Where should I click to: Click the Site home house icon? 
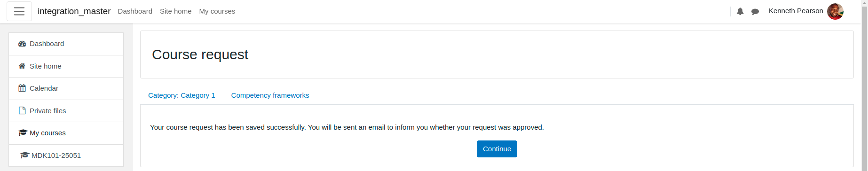[22, 66]
